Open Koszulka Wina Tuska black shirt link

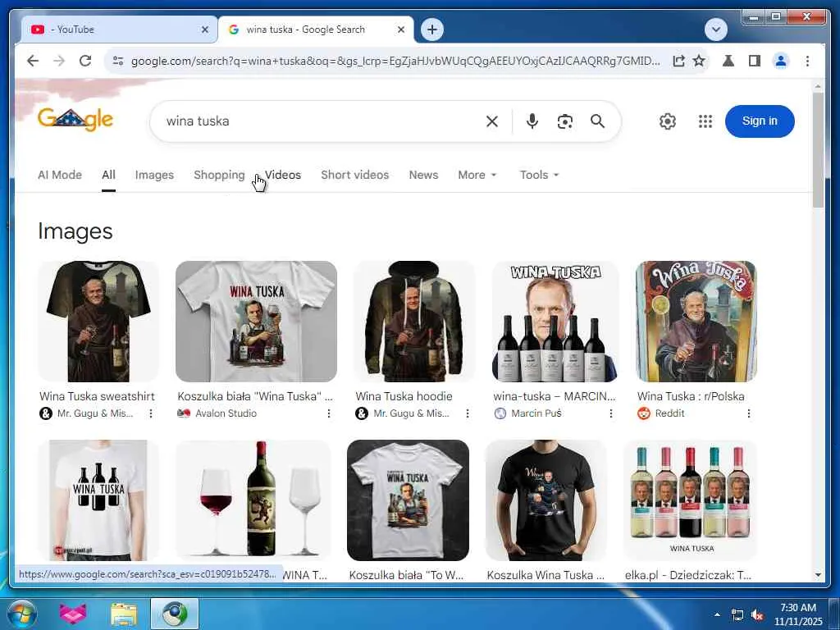pyautogui.click(x=546, y=575)
